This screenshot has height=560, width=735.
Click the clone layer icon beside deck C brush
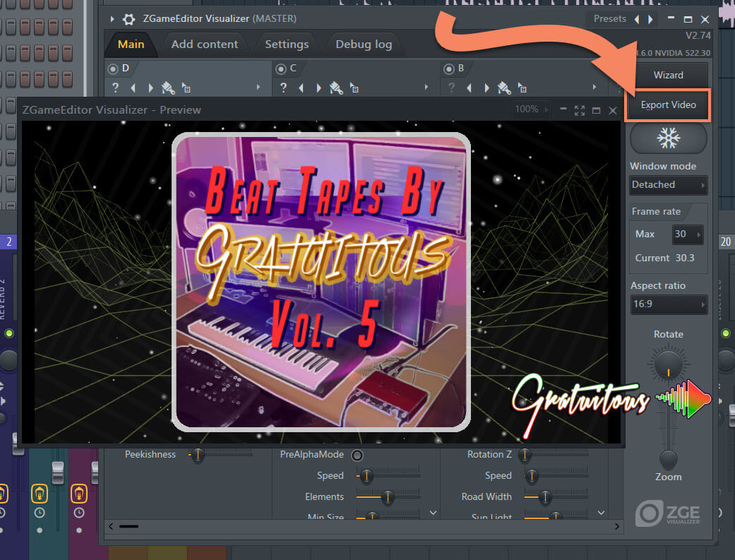point(354,88)
